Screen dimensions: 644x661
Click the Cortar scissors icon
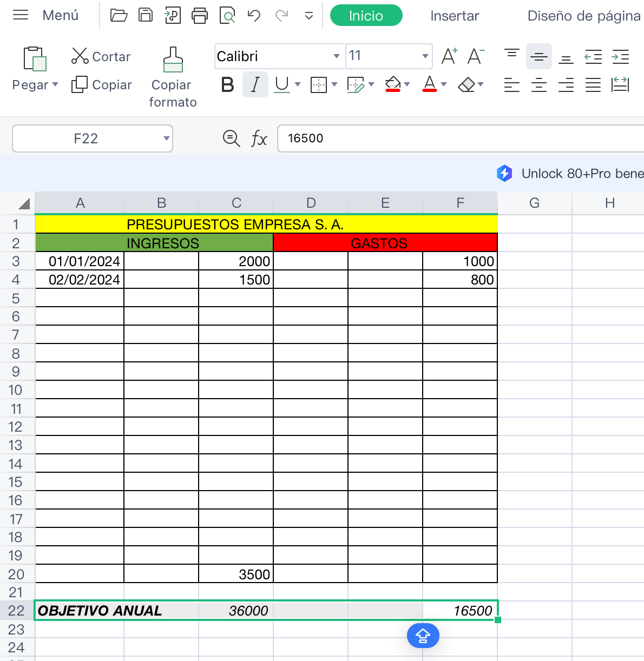click(80, 56)
